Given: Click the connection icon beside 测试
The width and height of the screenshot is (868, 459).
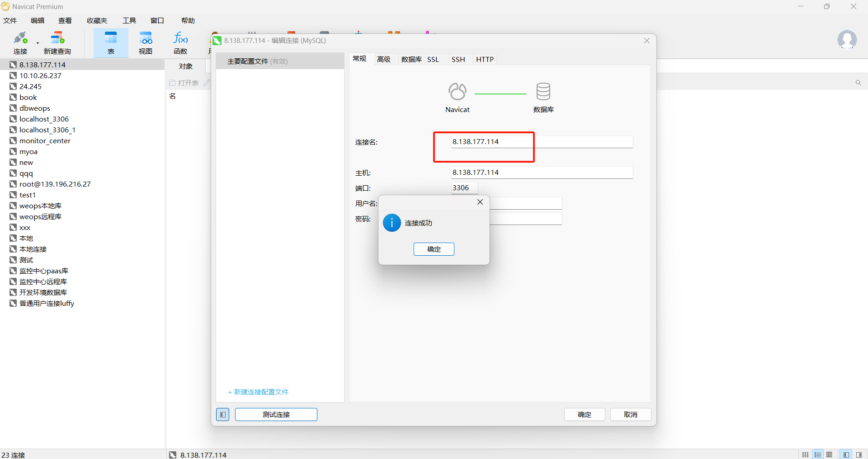Looking at the screenshot, I should click(x=13, y=260).
